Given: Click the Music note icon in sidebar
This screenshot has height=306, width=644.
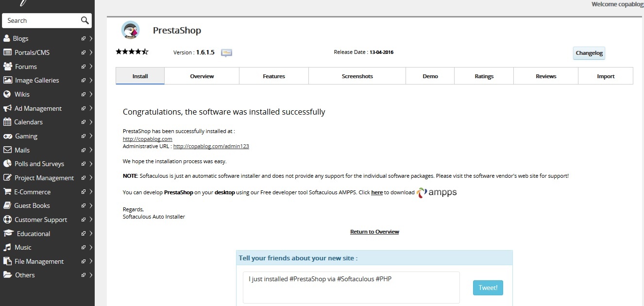Looking at the screenshot, I should tap(7, 247).
